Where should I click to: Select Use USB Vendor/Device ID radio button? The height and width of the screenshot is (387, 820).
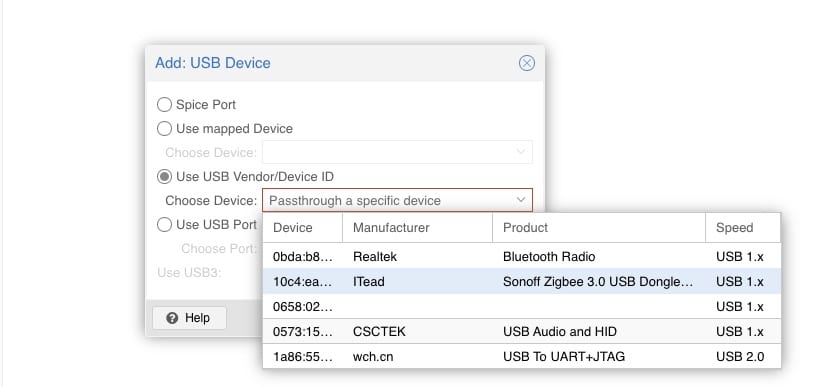[x=164, y=177]
